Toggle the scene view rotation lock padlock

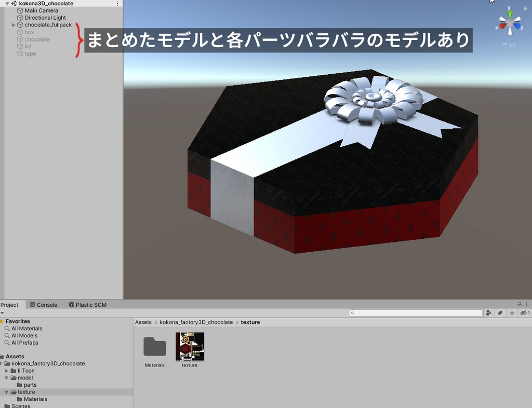[525, 7]
